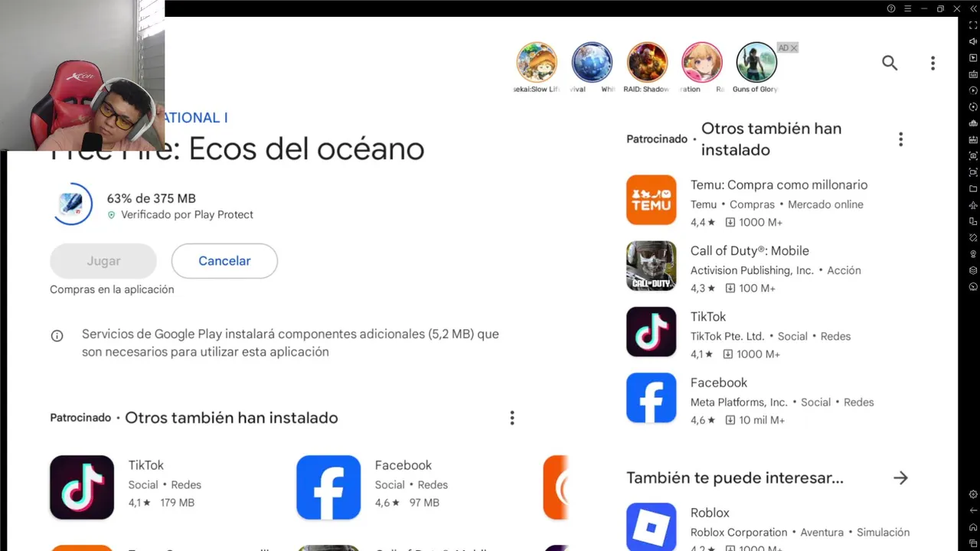
Task: Open the emulator shared folder
Action: point(973,189)
